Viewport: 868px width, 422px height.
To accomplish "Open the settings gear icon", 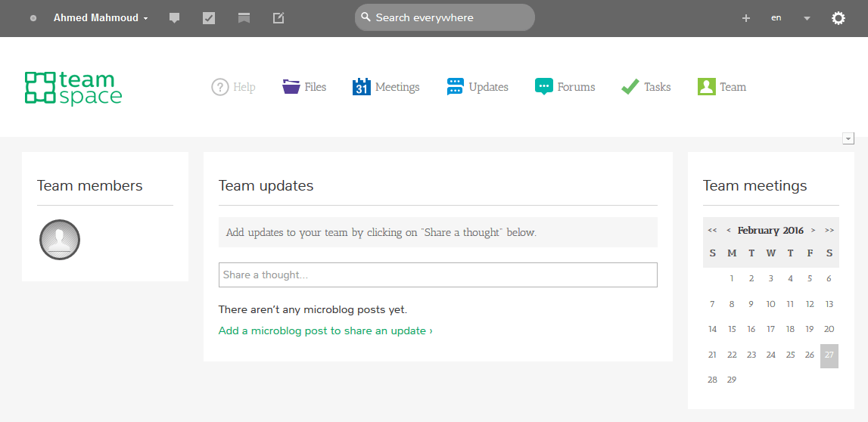I will pyautogui.click(x=838, y=18).
